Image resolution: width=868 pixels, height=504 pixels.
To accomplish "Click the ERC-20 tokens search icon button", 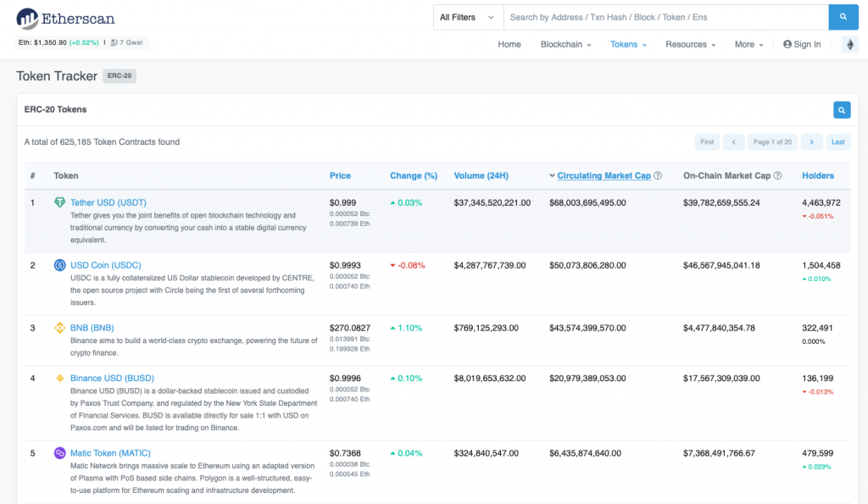I will pyautogui.click(x=842, y=110).
